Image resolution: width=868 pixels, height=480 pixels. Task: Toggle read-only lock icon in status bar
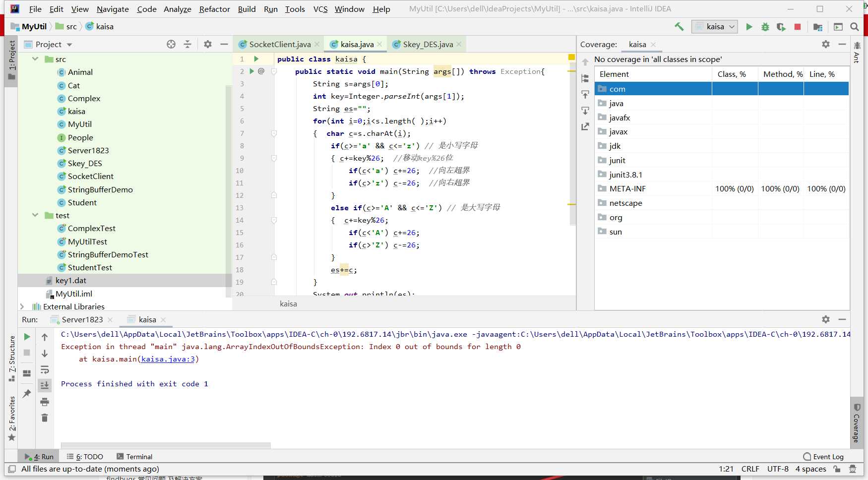[x=837, y=469]
